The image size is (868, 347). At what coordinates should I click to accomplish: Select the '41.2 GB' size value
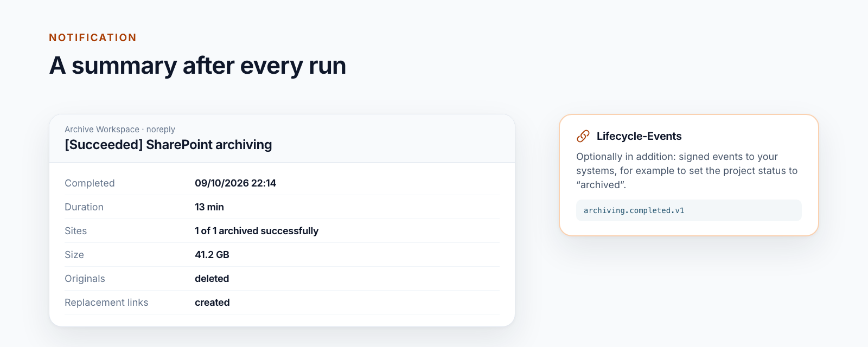212,255
